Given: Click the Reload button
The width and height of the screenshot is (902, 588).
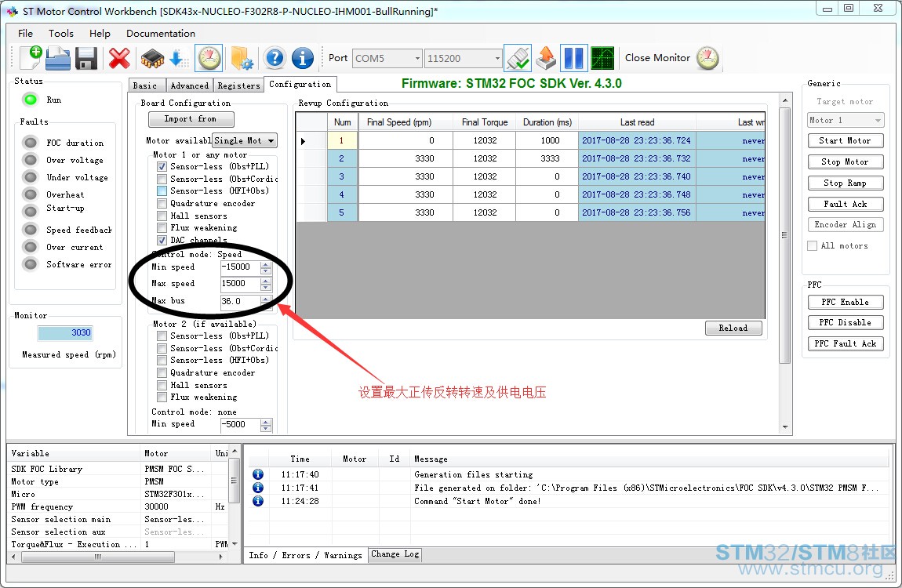Looking at the screenshot, I should [733, 328].
